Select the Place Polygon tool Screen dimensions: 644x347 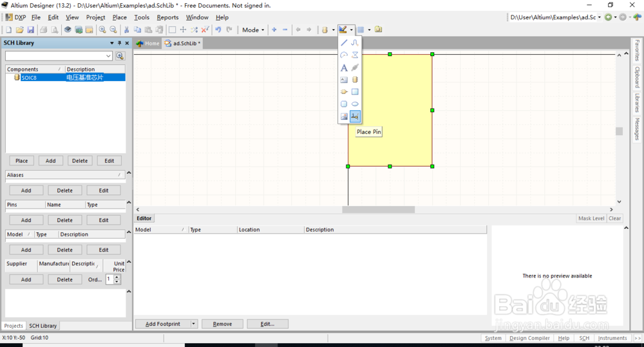[355, 55]
